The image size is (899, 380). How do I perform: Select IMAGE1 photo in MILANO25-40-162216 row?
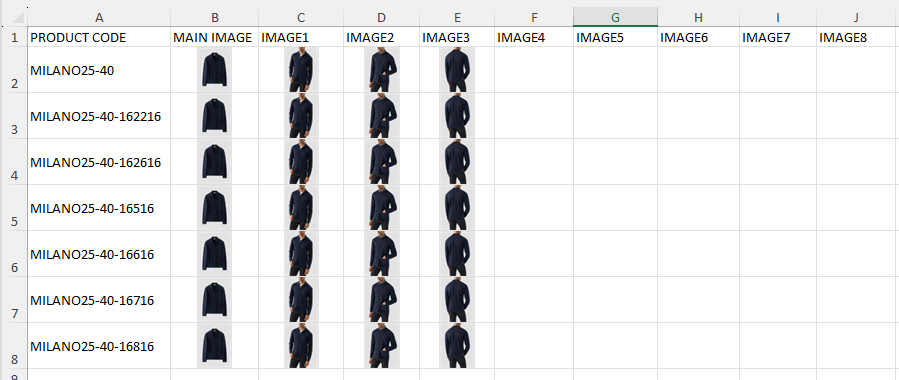tap(302, 116)
